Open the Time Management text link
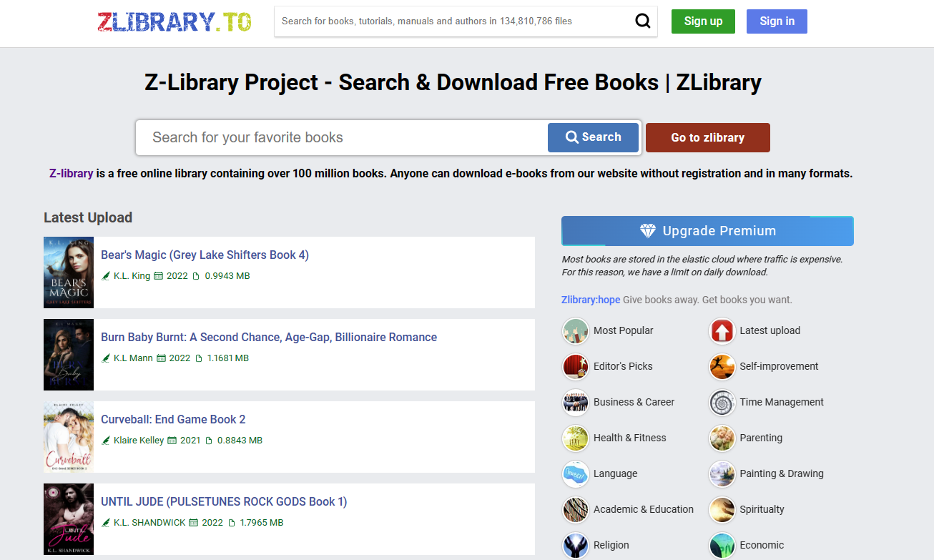Image resolution: width=934 pixels, height=560 pixels. click(x=782, y=402)
